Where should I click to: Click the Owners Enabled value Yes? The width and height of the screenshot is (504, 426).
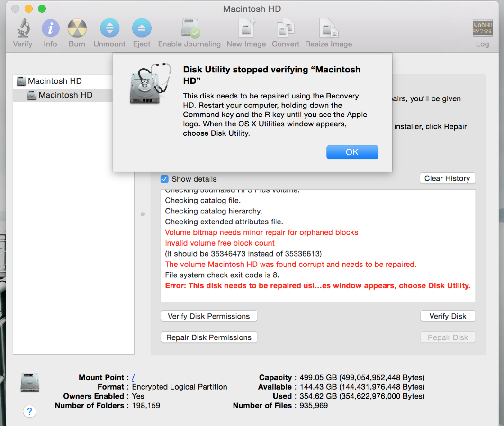[138, 396]
